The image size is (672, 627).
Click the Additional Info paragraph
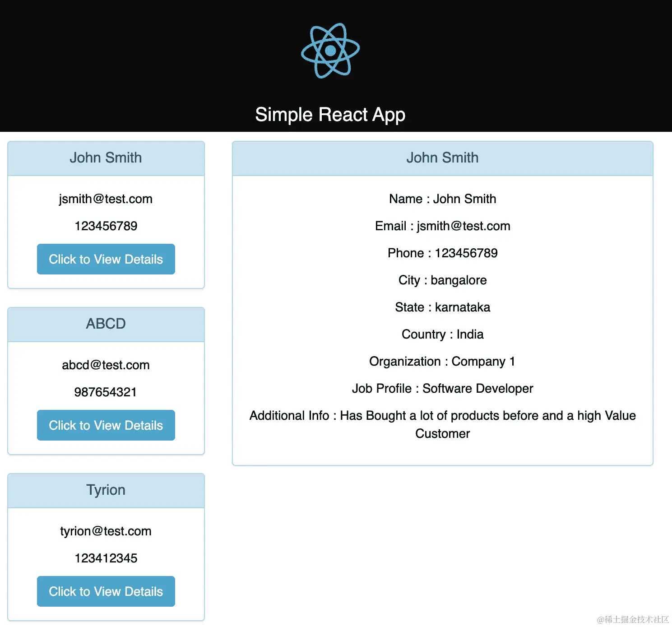coord(443,424)
